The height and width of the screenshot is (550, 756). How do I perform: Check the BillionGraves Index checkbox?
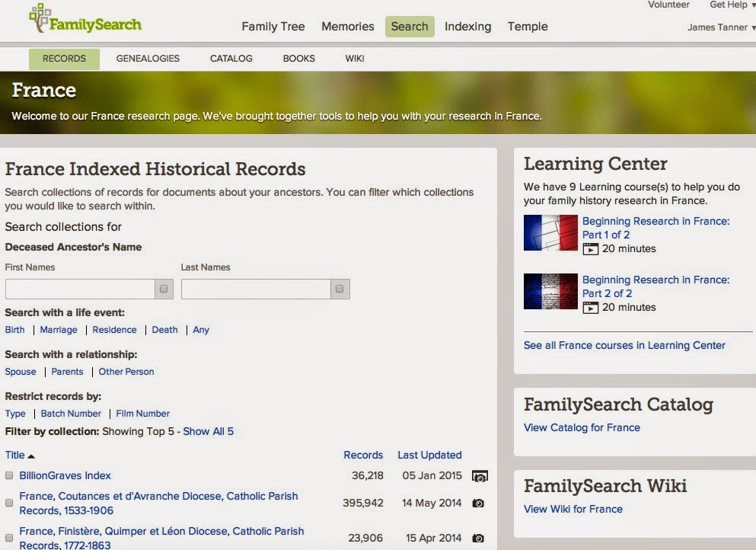[x=9, y=475]
